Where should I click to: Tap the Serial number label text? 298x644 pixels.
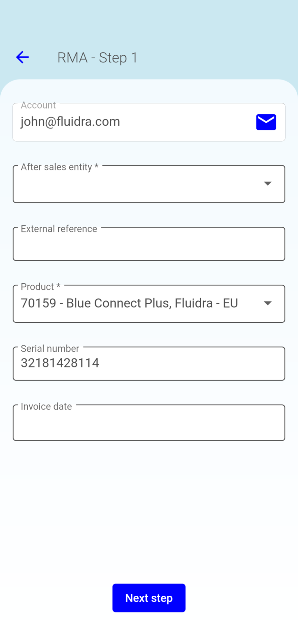tap(50, 348)
